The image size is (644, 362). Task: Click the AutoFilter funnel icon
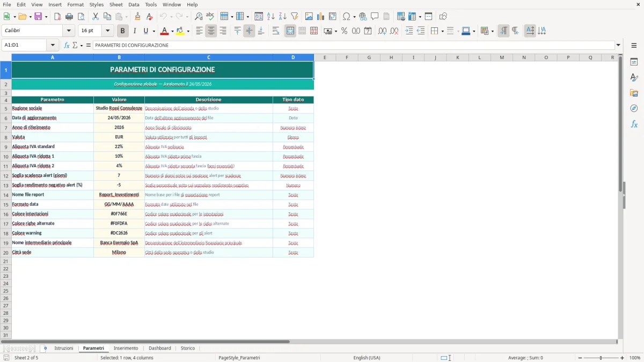(294, 17)
